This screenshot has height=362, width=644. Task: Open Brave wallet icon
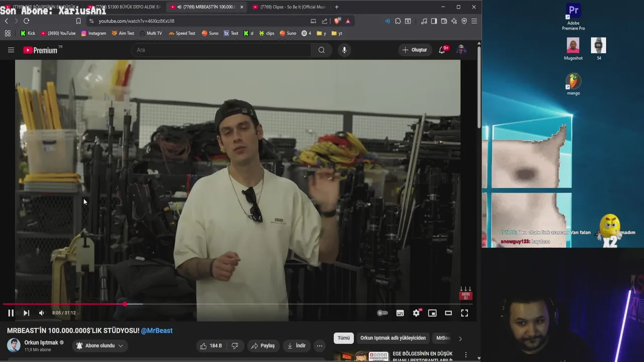pos(444,21)
